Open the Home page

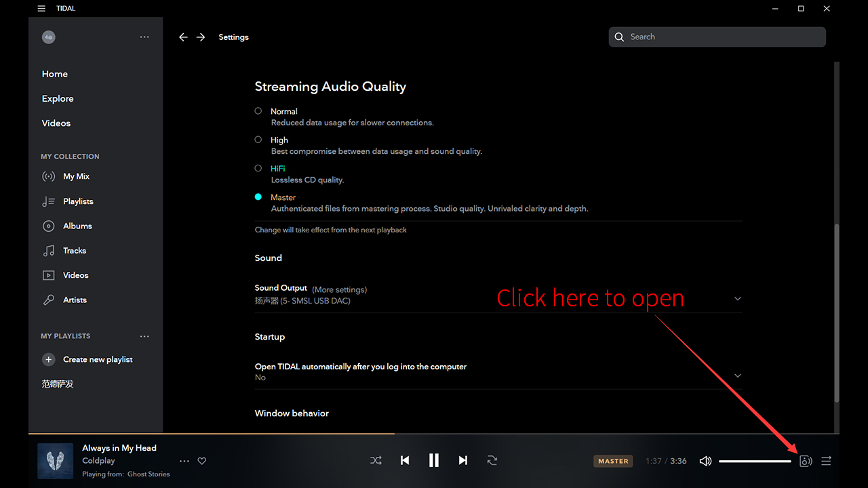pos(55,74)
